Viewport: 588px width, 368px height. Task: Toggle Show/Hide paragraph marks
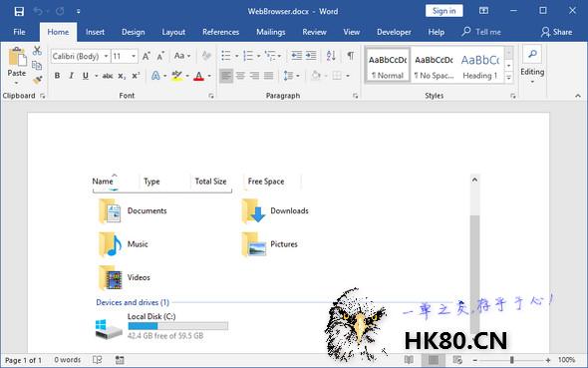tap(350, 56)
